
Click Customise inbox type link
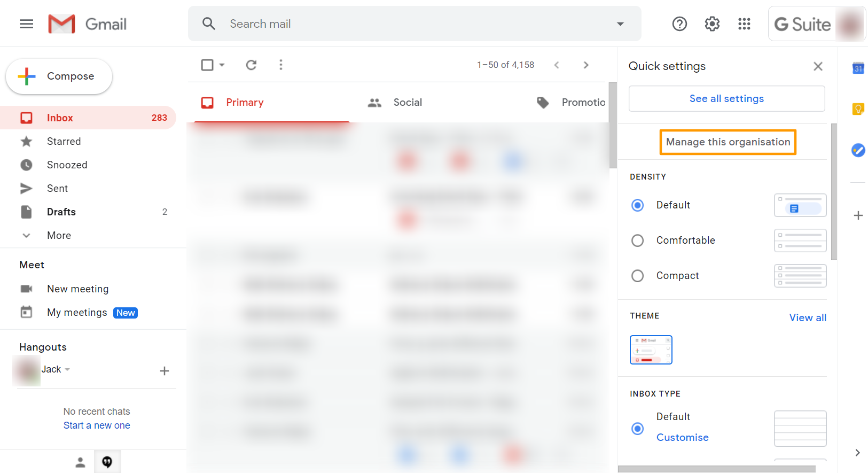(x=682, y=437)
